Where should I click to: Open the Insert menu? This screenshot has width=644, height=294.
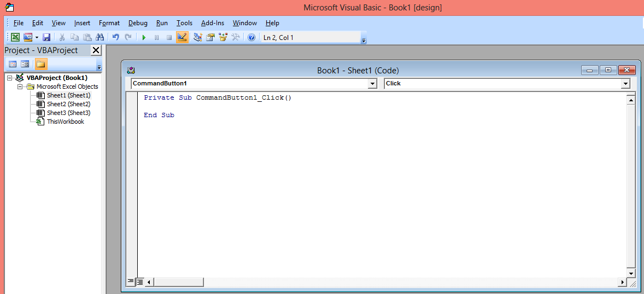pyautogui.click(x=82, y=23)
